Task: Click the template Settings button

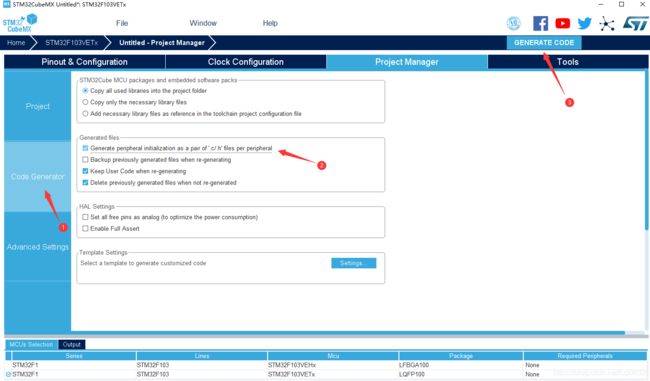Action: pos(354,263)
